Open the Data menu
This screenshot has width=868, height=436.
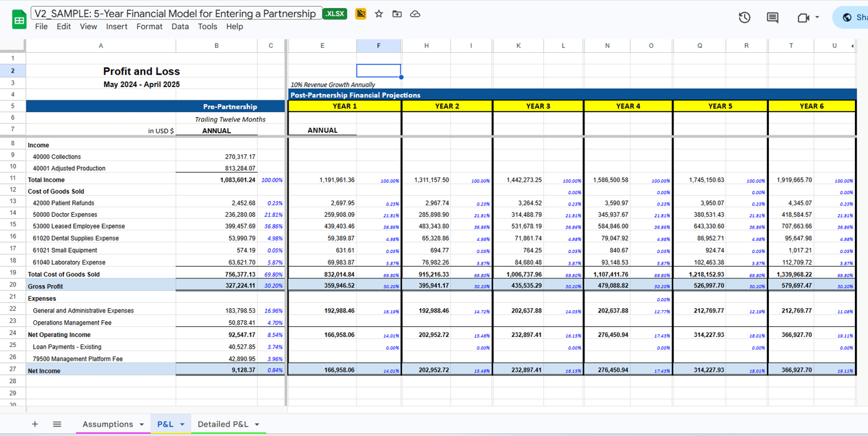pos(180,27)
